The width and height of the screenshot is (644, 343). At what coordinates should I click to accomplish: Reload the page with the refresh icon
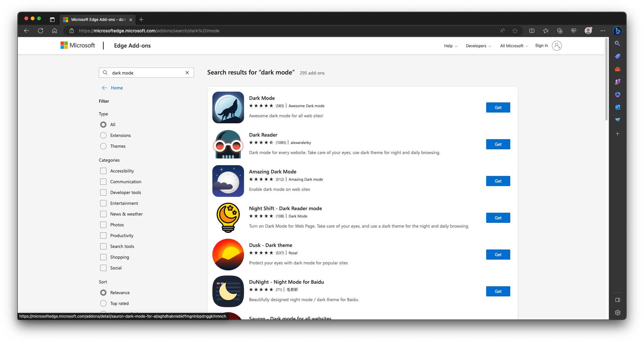click(x=41, y=31)
